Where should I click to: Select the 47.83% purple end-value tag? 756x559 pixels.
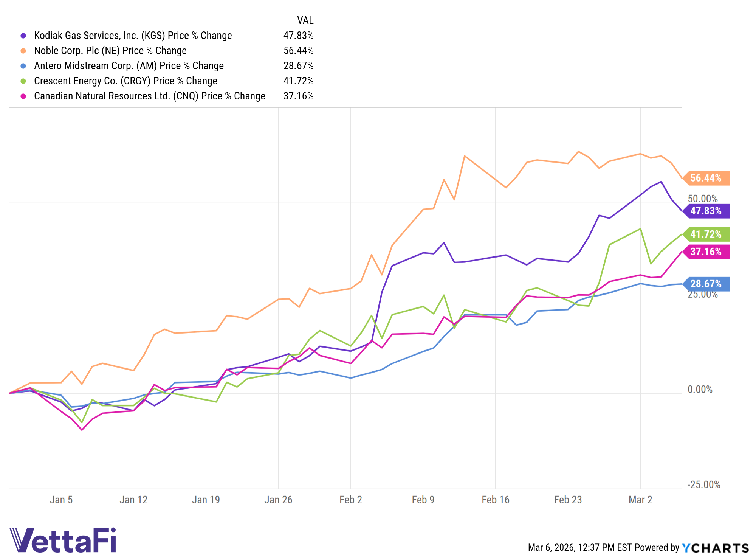pyautogui.click(x=706, y=211)
